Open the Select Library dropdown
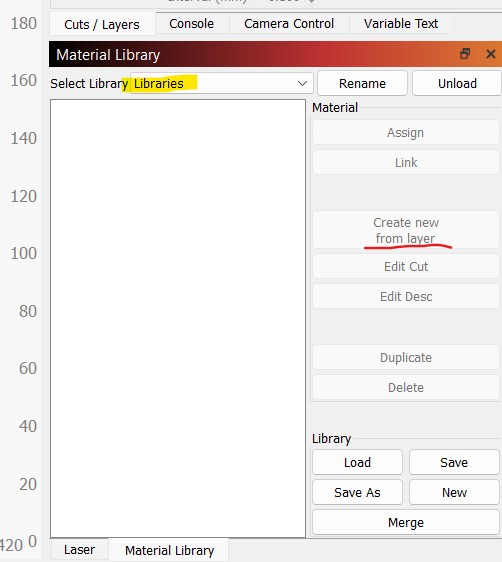This screenshot has width=502, height=562. point(221,84)
